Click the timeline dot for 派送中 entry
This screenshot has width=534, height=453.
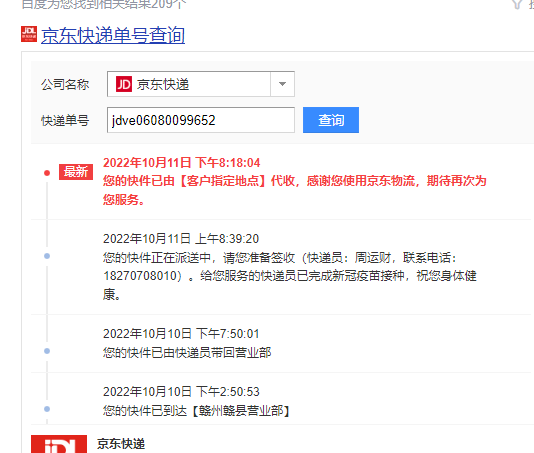(x=47, y=256)
